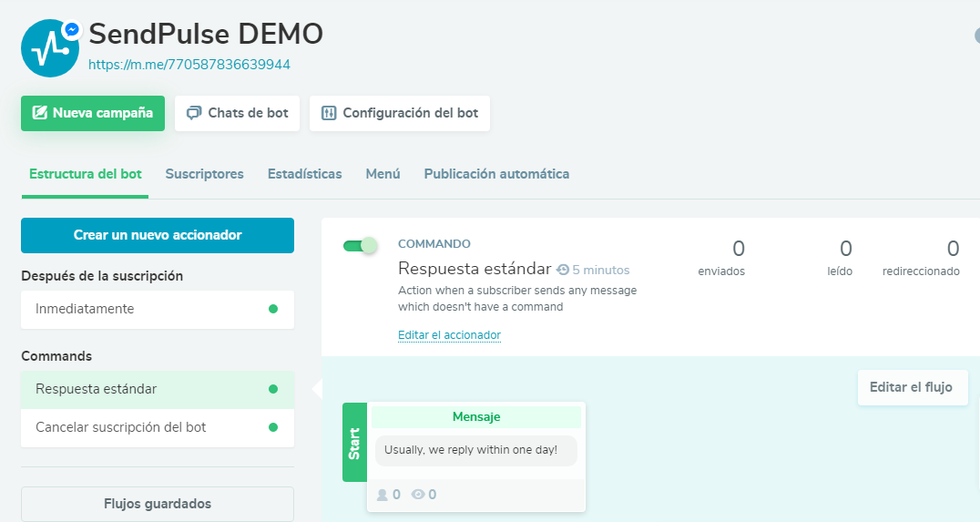The height and width of the screenshot is (522, 980).
Task: Select Cancelar suscripción del bot command
Action: click(x=158, y=427)
